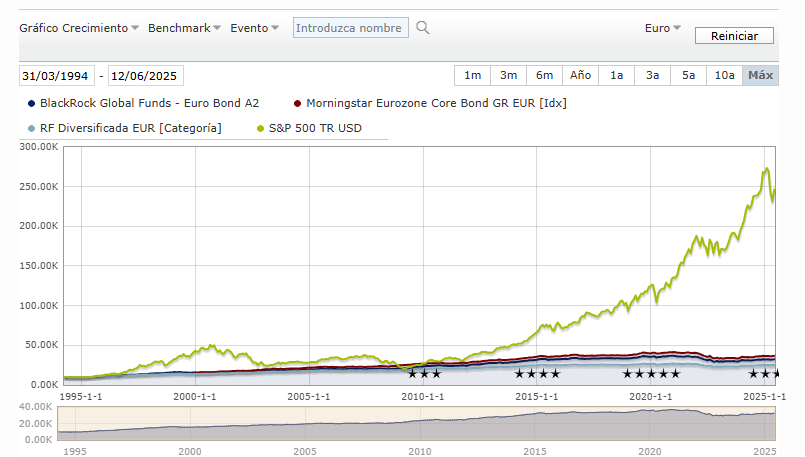
Task: Click the end date field 12/06/2025
Action: click(x=146, y=76)
